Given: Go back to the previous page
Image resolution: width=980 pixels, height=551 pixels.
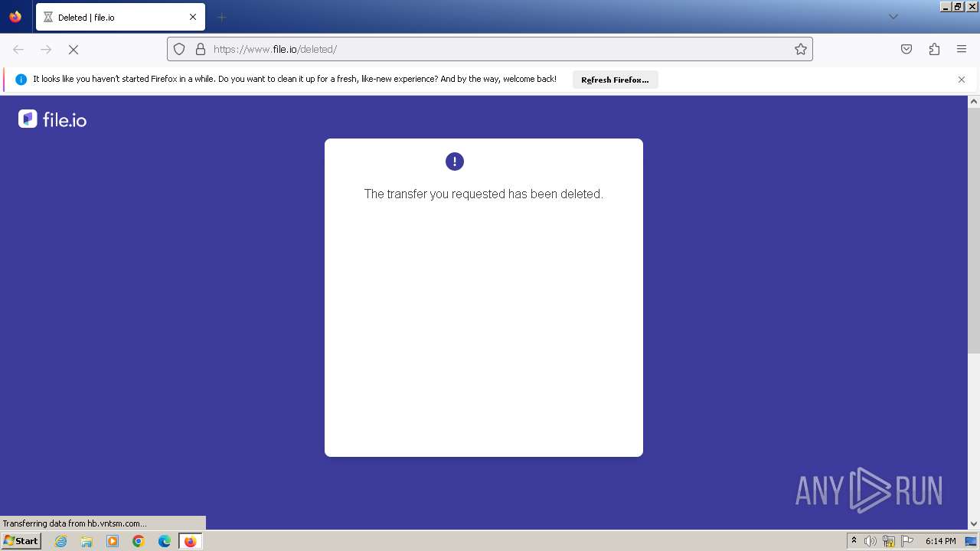Looking at the screenshot, I should coord(18,49).
